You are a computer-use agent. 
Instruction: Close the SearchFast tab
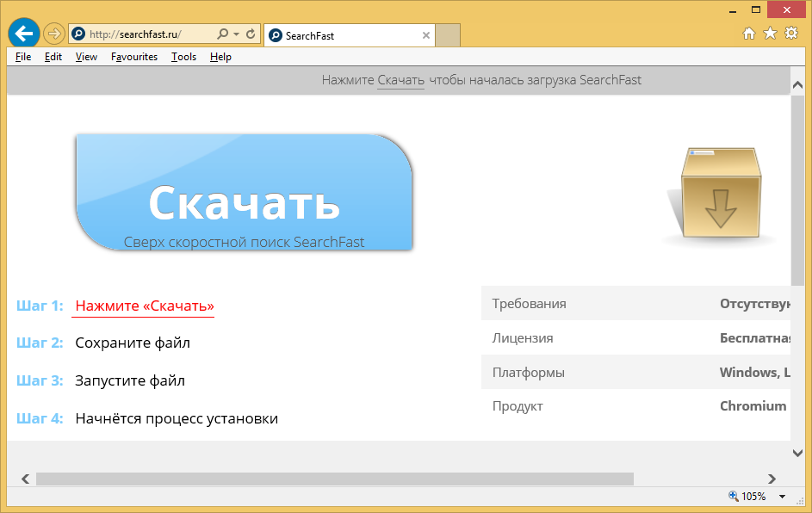[x=426, y=35]
